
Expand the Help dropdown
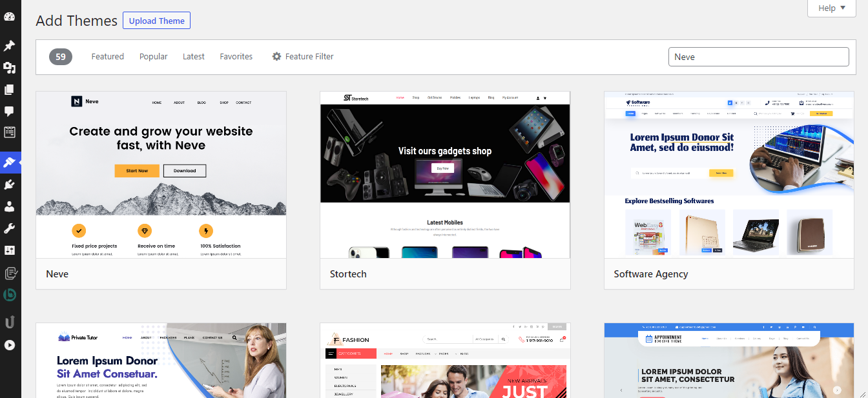[832, 8]
